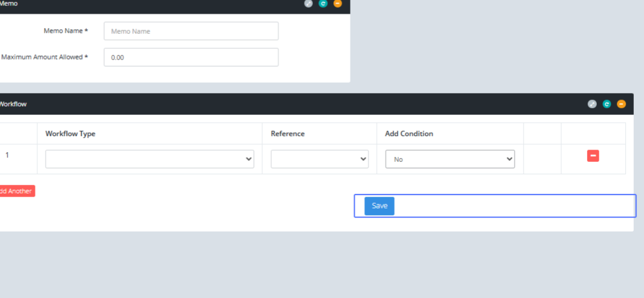Expand the Workflow panel to fullscreen

point(592,104)
